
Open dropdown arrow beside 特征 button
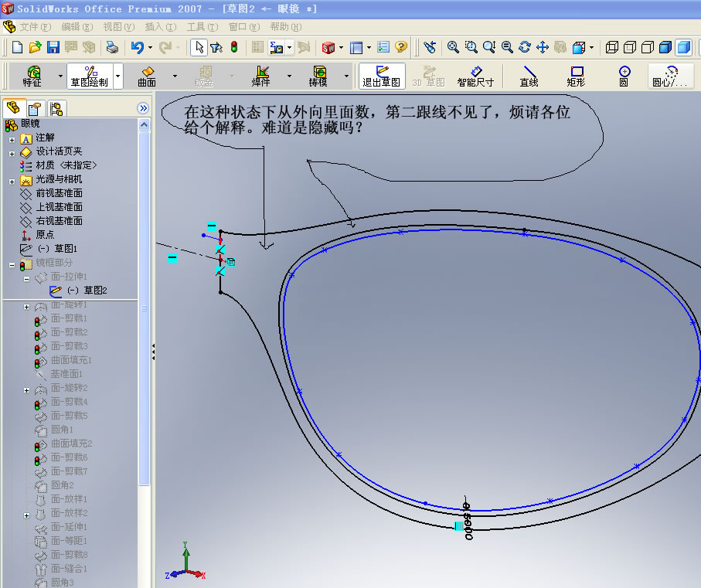[x=60, y=76]
